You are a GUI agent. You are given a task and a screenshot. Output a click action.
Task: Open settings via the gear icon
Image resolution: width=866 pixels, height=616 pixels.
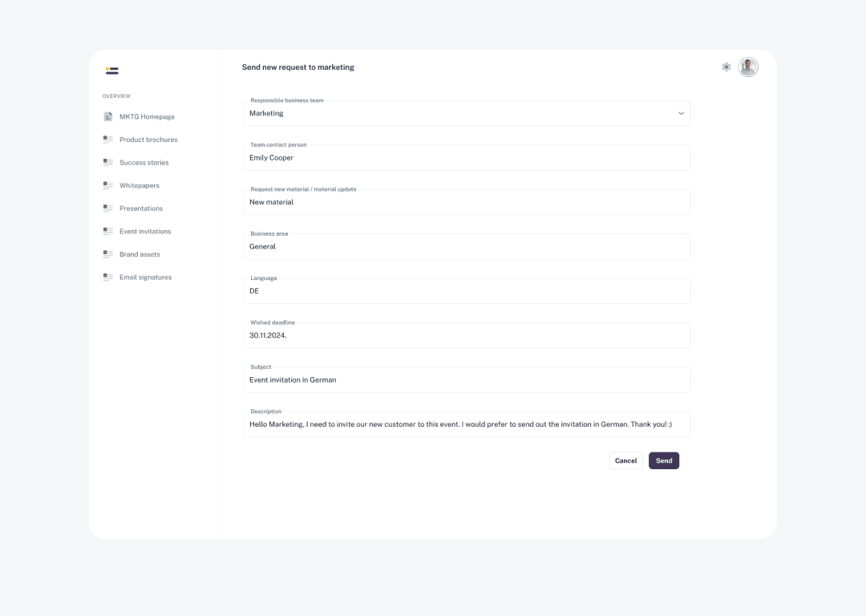(726, 67)
